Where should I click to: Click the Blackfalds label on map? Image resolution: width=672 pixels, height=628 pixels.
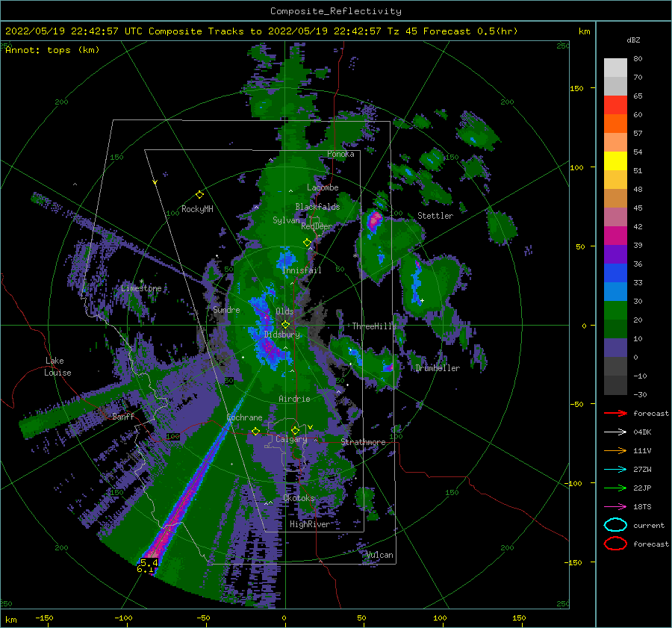[x=317, y=207]
